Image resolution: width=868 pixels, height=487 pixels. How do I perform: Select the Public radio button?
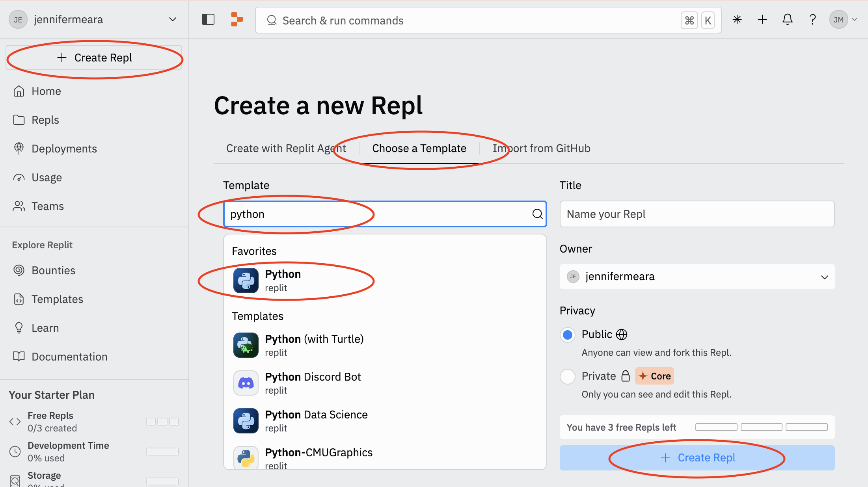pos(568,335)
